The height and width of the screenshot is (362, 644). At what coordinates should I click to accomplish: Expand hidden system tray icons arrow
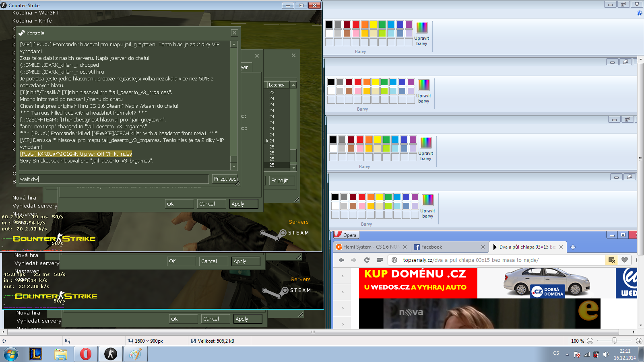567,354
